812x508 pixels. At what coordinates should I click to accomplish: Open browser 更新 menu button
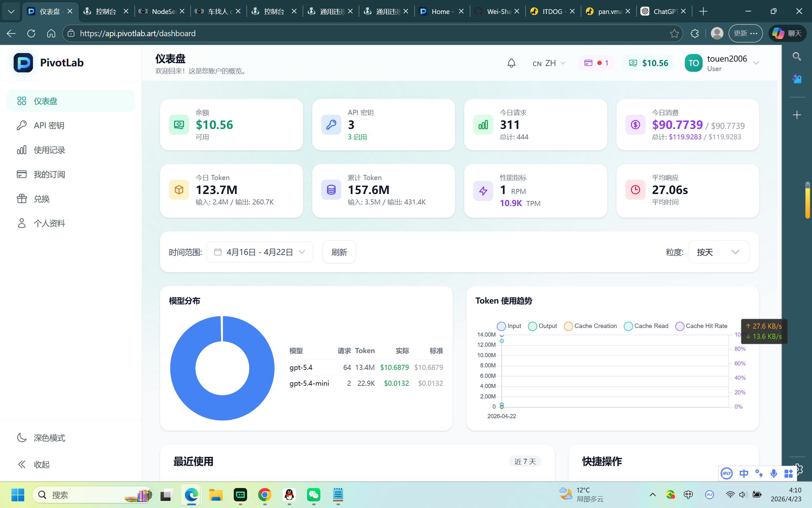[x=745, y=33]
